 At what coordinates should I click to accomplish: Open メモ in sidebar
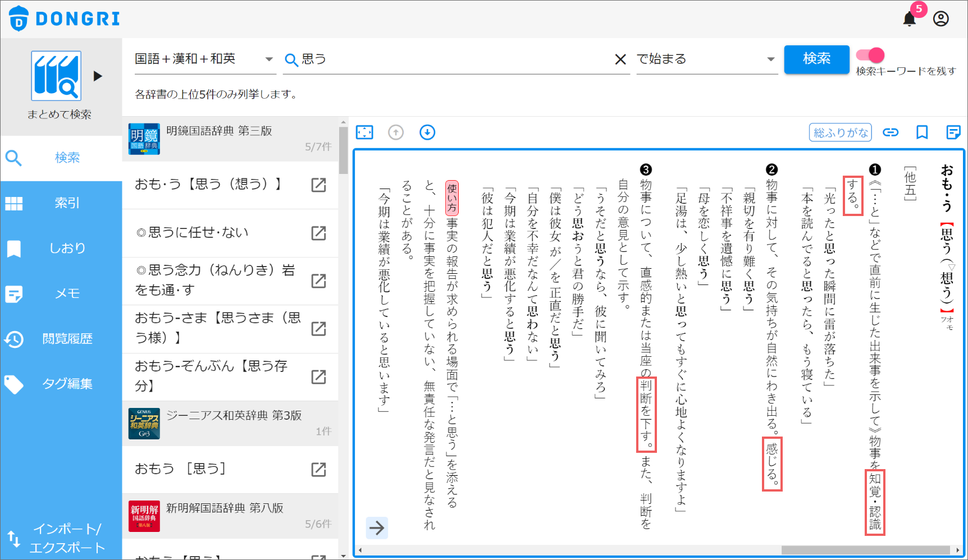pos(61,293)
